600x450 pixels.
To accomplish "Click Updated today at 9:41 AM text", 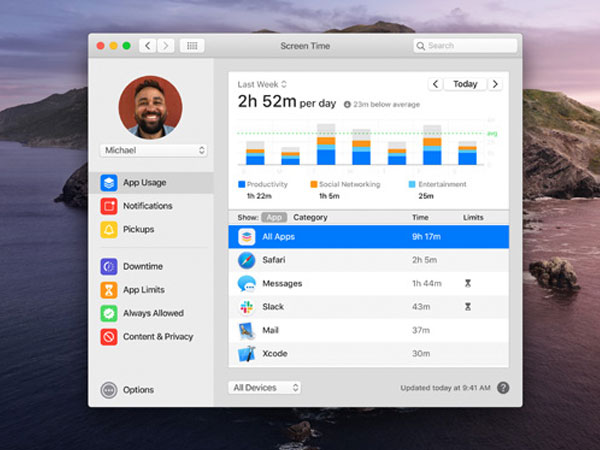I will [445, 388].
